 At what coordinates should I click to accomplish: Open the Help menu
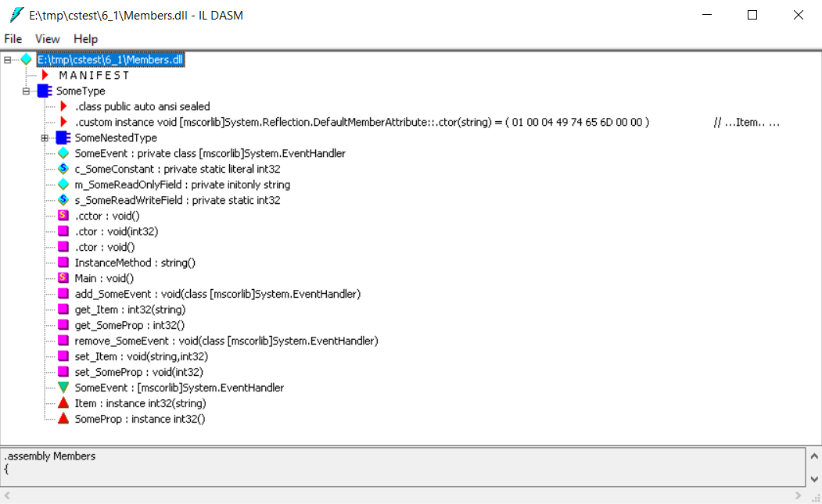(x=86, y=39)
